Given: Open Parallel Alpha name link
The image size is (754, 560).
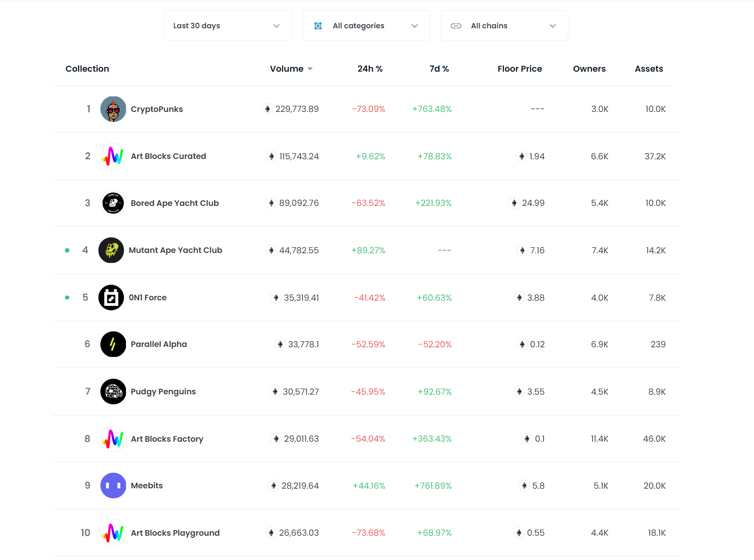Looking at the screenshot, I should click(159, 344).
